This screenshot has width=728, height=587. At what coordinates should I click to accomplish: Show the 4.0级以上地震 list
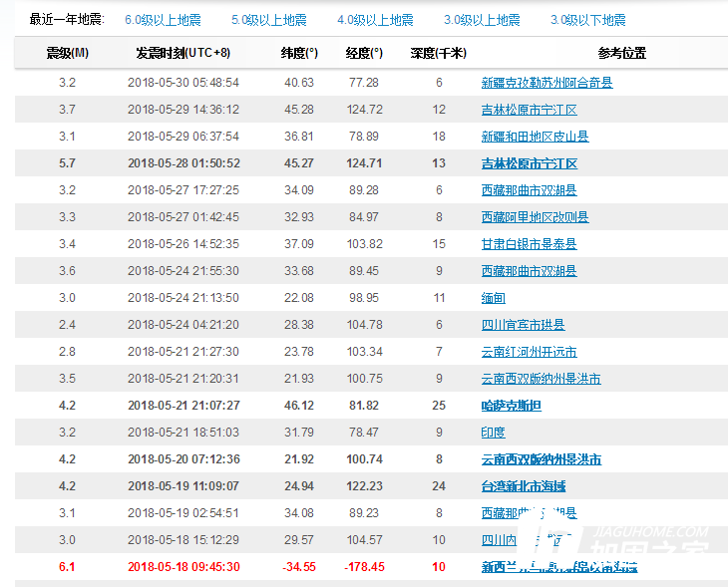pos(375,20)
